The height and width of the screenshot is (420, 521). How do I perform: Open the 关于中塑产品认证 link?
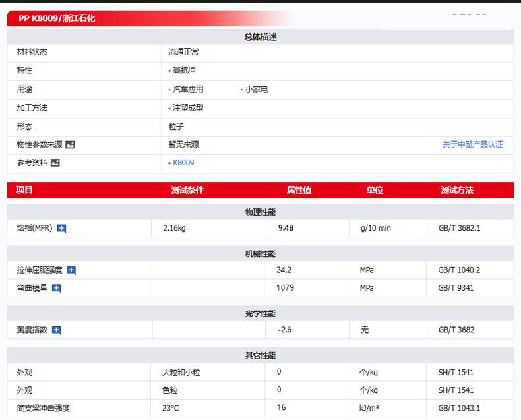(472, 144)
